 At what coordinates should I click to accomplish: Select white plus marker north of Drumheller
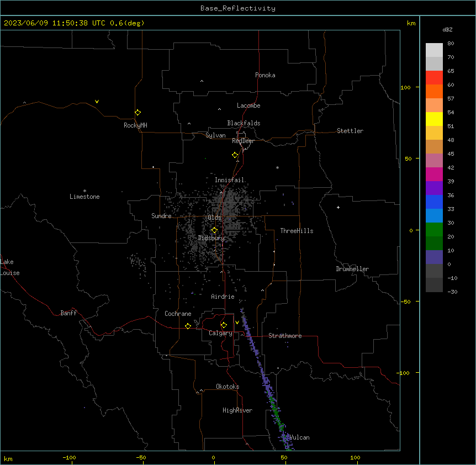338,207
